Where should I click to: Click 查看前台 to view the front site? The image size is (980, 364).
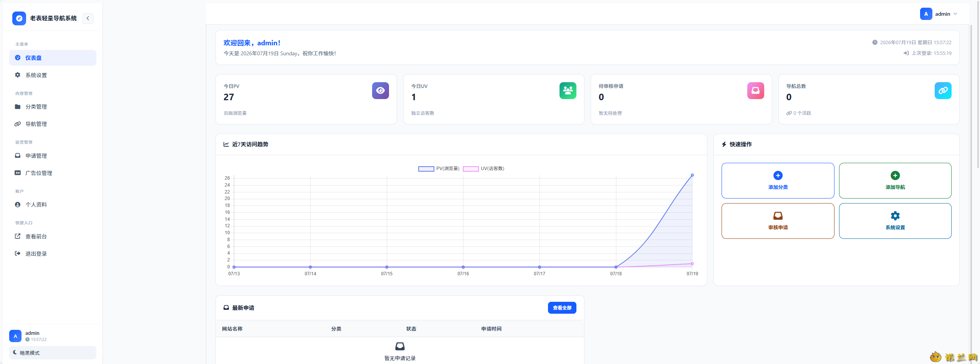[x=53, y=237]
